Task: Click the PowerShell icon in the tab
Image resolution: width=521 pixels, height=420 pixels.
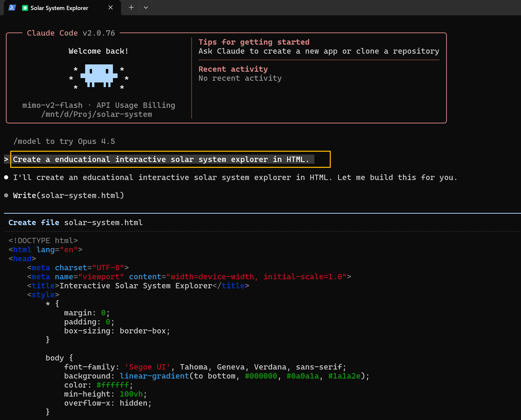Action: [x=12, y=8]
